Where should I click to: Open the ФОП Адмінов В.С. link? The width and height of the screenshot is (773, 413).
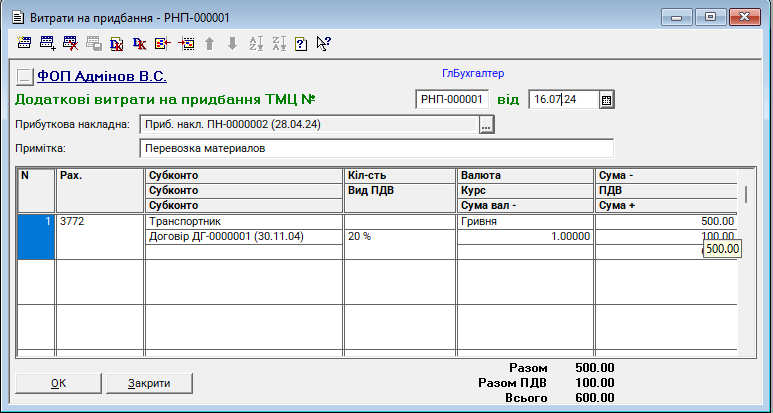(101, 75)
